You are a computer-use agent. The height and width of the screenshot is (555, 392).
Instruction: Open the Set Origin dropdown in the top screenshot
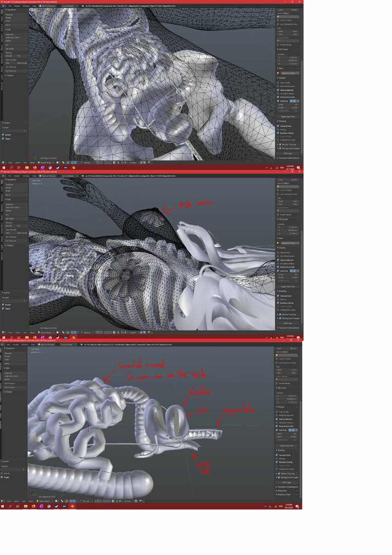16,49
